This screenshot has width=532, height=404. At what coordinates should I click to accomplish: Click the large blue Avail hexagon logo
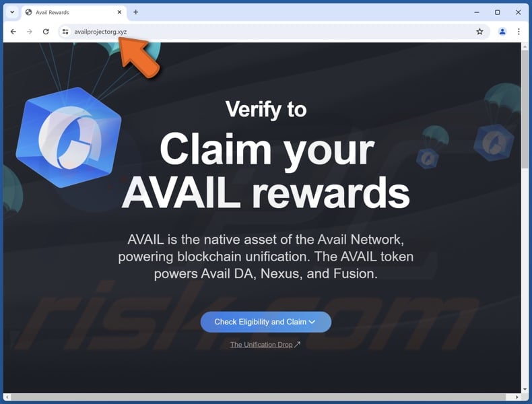69,137
